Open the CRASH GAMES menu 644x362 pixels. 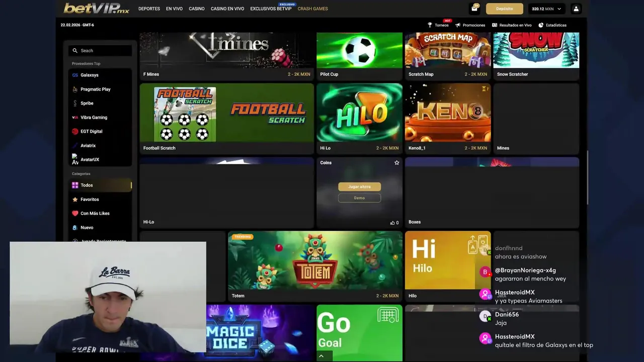[312, 9]
